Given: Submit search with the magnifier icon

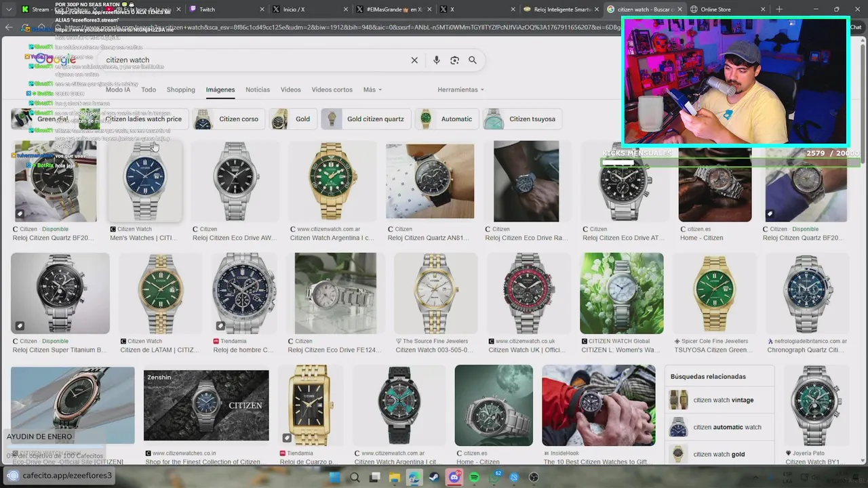Looking at the screenshot, I should click(x=473, y=60).
